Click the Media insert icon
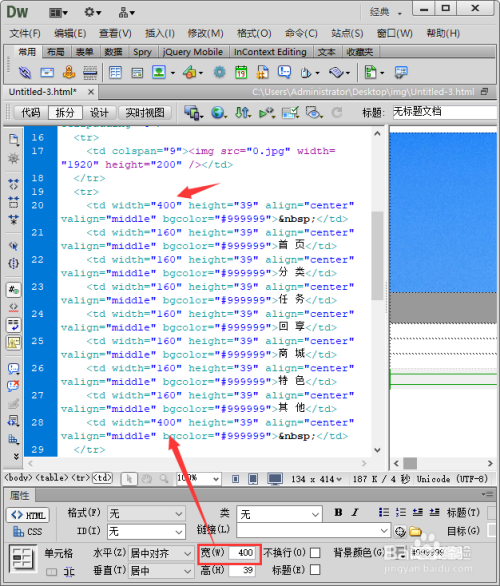The image size is (500, 586). (190, 72)
